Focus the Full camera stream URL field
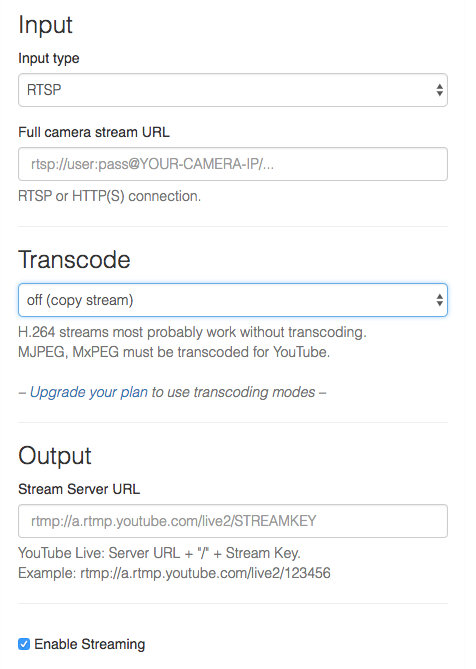Viewport: 476px width, 669px height. tap(232, 164)
